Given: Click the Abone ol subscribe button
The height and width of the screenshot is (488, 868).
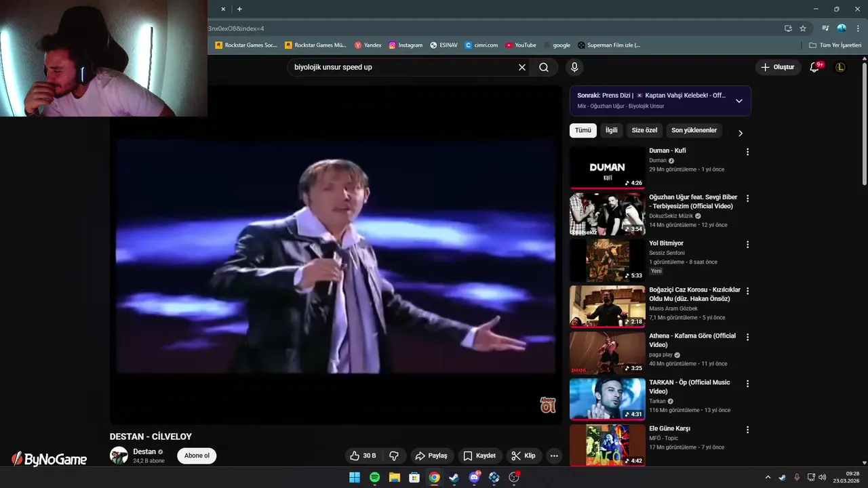Looking at the screenshot, I should pyautogui.click(x=197, y=455).
